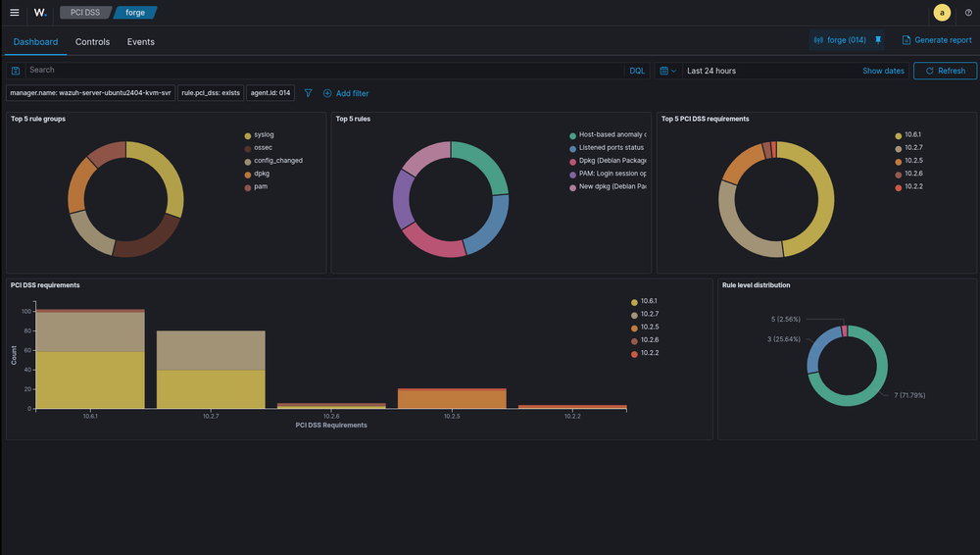This screenshot has width=980, height=555.
Task: Click the 10.2.7 bar in the bar chart
Action: click(x=211, y=370)
